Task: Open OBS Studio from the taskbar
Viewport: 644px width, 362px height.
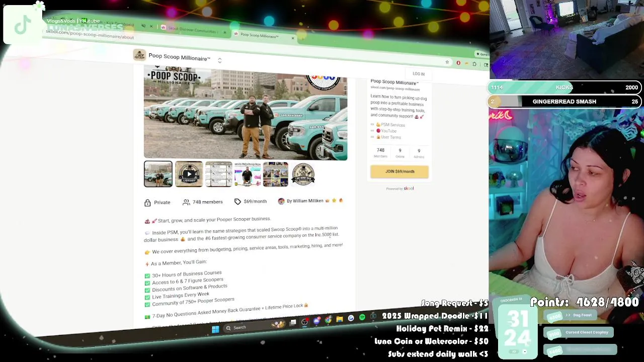Action: point(305,322)
